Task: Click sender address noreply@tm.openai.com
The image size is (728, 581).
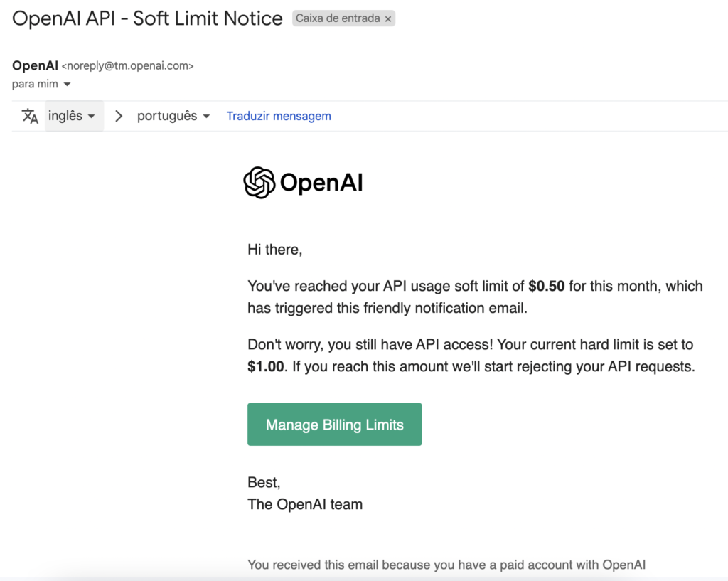Action: click(128, 66)
